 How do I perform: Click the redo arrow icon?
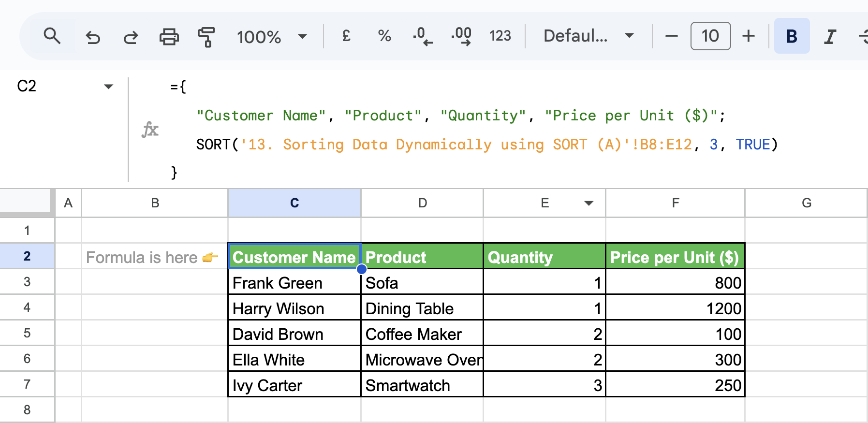131,37
